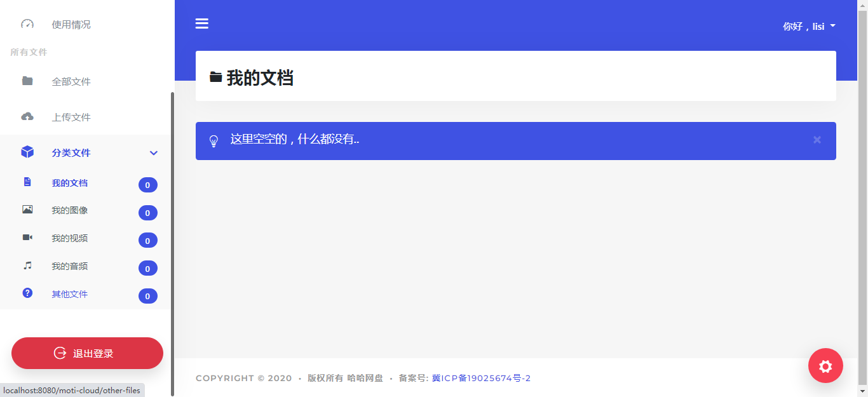
Task: Select 我的音频 in the sidebar
Action: point(69,266)
